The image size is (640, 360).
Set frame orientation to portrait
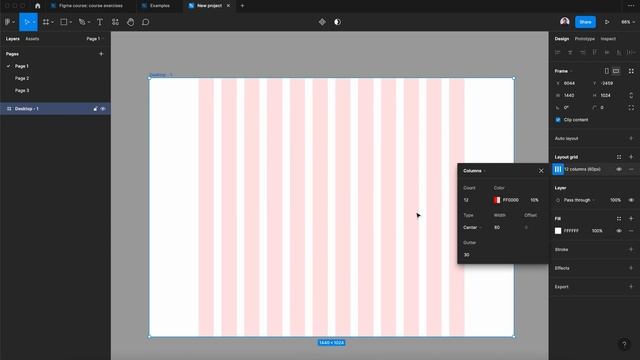[607, 71]
